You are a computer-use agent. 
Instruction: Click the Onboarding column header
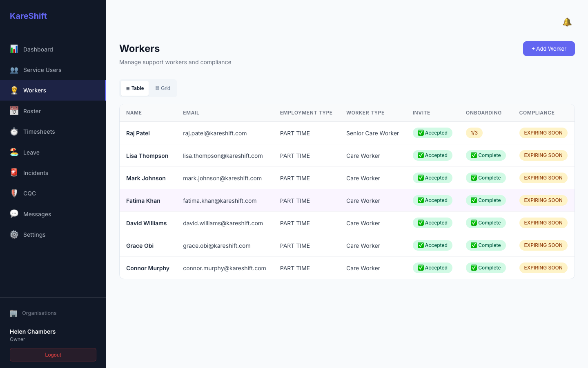484,113
